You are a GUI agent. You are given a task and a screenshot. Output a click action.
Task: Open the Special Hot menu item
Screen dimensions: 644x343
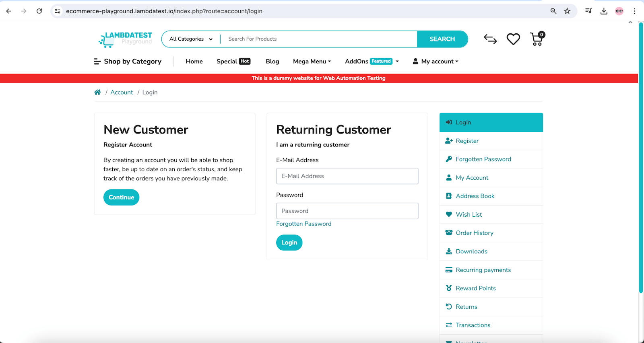pos(233,62)
